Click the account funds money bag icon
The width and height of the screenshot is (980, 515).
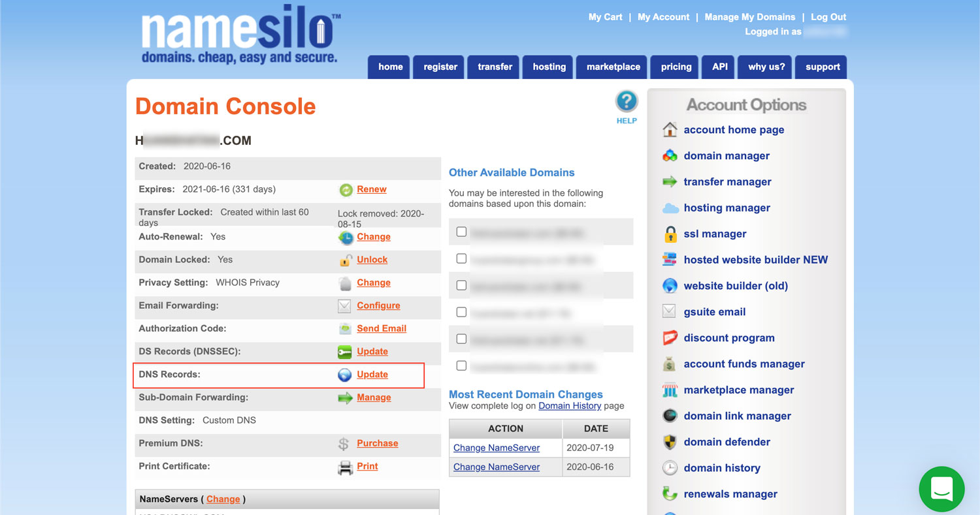pos(669,364)
